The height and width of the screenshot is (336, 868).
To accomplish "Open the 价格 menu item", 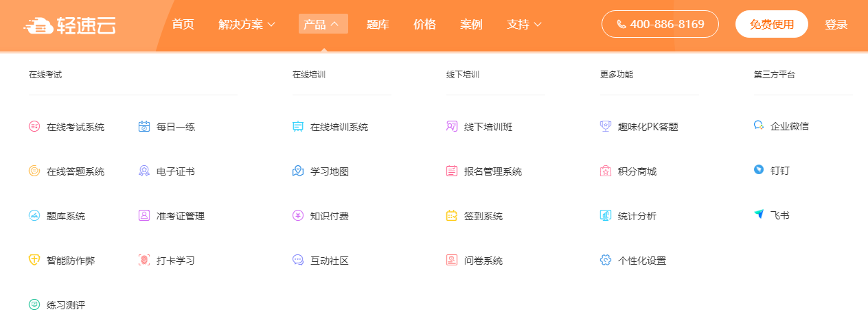I will [x=424, y=25].
